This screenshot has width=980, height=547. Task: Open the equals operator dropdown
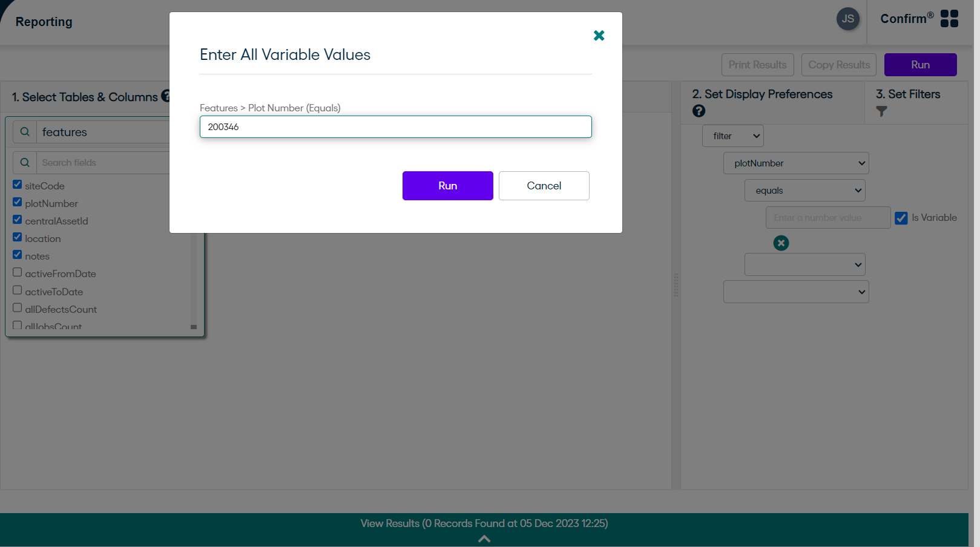click(x=804, y=190)
